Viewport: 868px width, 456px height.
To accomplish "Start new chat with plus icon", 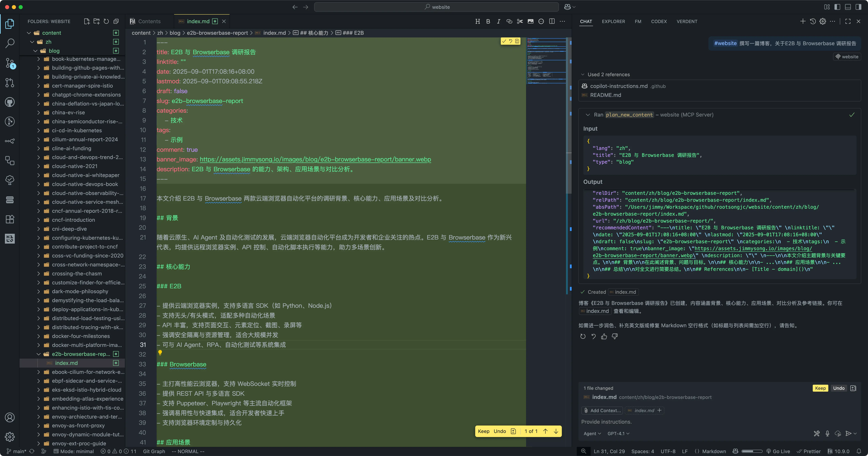I will (x=803, y=21).
